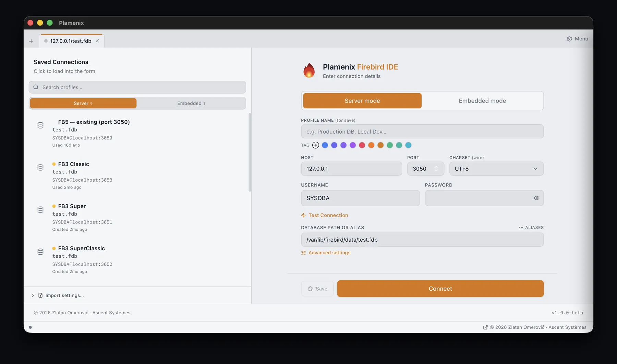
Task: Click the Profile Name input field
Action: pyautogui.click(x=422, y=132)
